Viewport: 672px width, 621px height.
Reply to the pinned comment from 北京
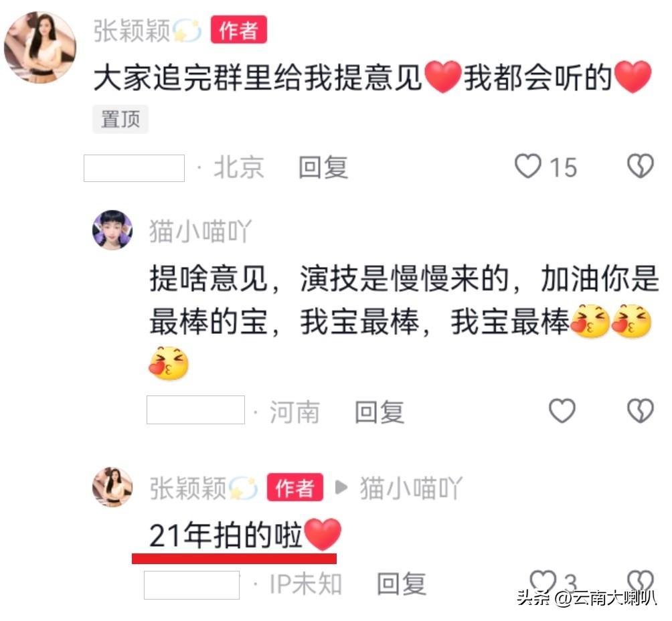point(323,167)
